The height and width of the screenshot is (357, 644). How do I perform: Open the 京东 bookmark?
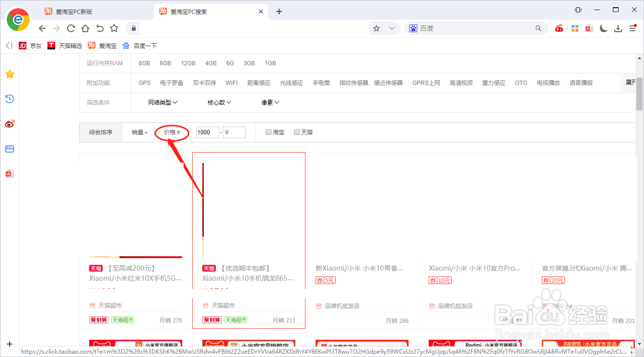(30, 46)
